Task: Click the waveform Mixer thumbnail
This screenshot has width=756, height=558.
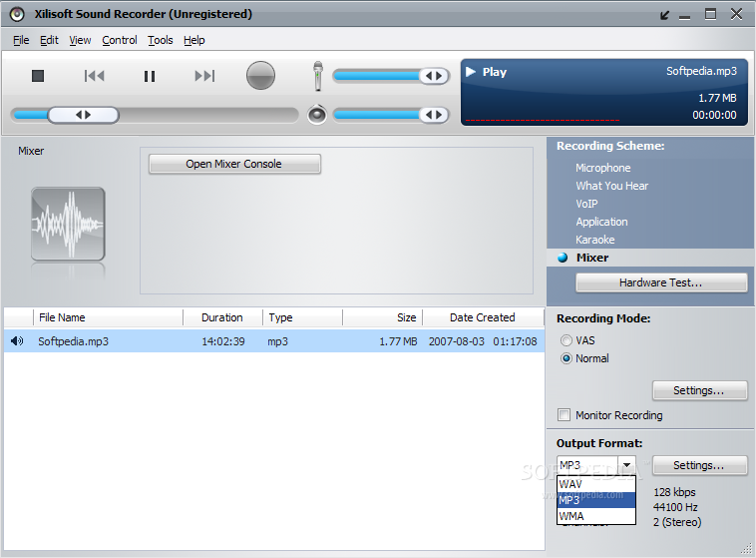Action: 68,224
